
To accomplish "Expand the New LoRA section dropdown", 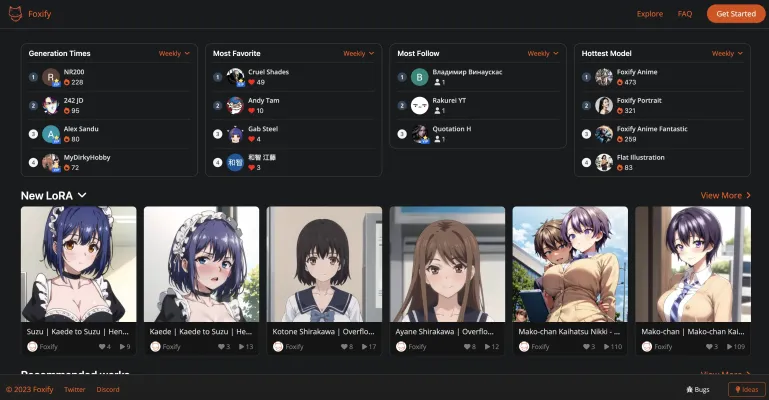I will pyautogui.click(x=82, y=195).
